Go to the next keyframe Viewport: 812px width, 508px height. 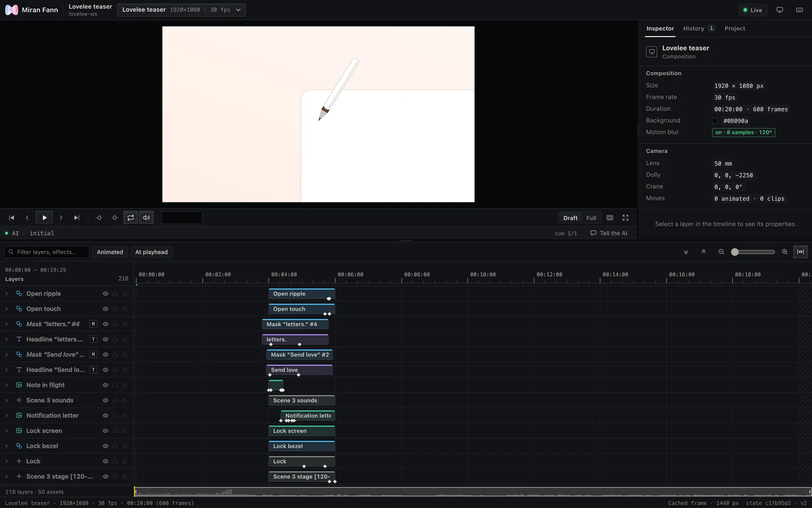point(115,218)
